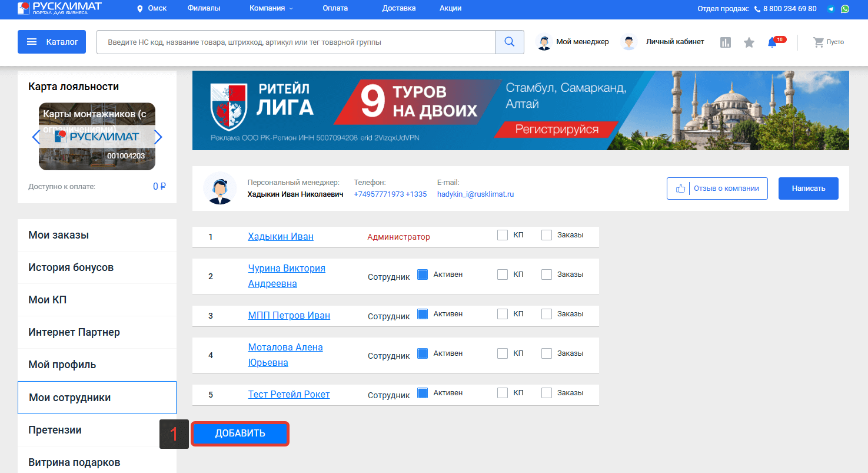Toggle Заказы checkbox for Хадыкин Иван

[547, 235]
